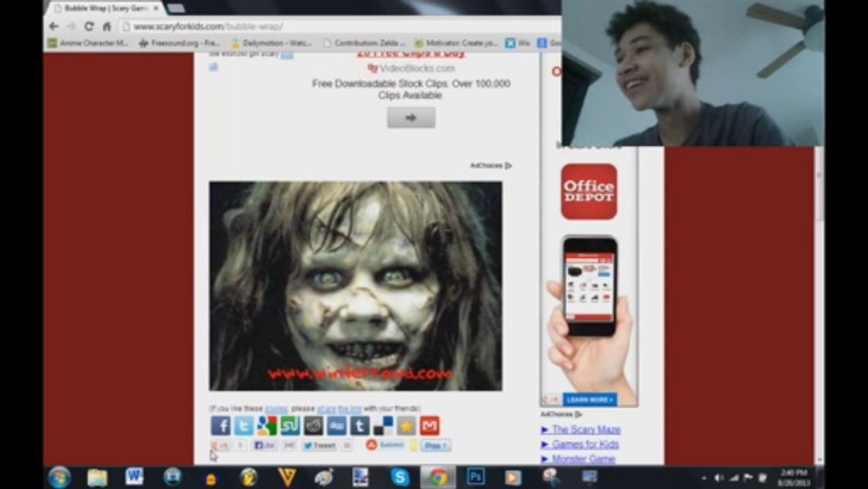The image size is (868, 489).
Task: Open Windows Explorer from the taskbar
Action: pos(98,477)
